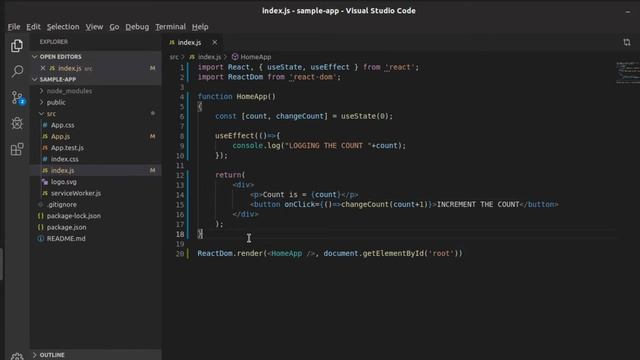
Task: Open the Terminal menu
Action: tap(170, 27)
